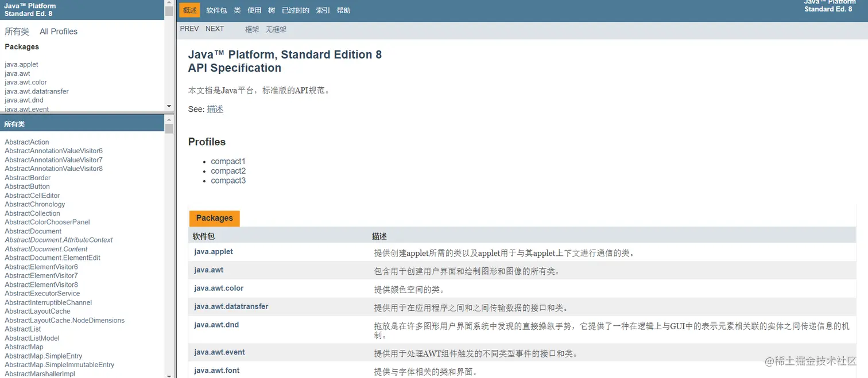The image size is (868, 378).
Task: Click class list scrollbar down arrow
Action: coord(169,375)
